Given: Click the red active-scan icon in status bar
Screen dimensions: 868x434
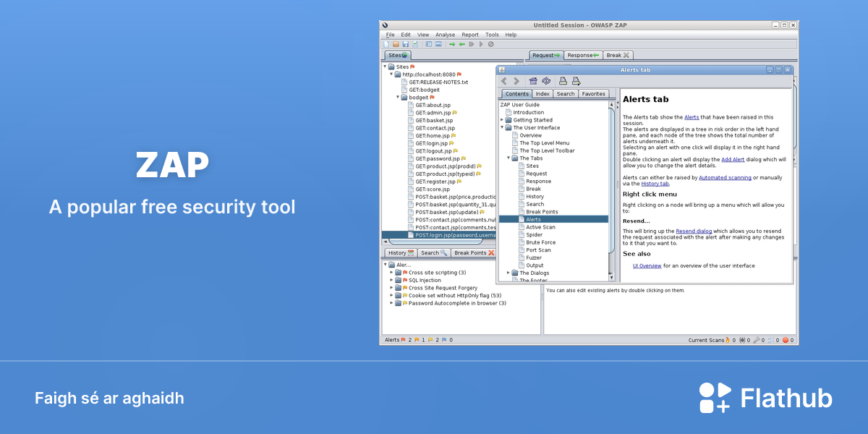Looking at the screenshot, I should (x=785, y=340).
